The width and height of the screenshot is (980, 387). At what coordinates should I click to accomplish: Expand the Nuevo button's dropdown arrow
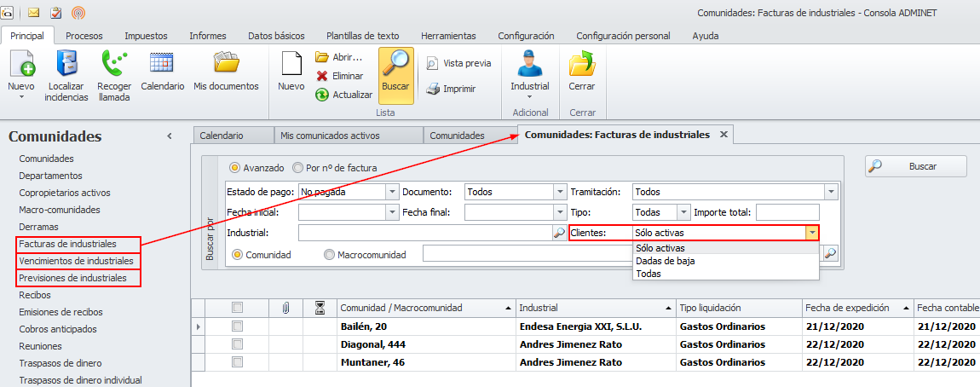pos(21,97)
